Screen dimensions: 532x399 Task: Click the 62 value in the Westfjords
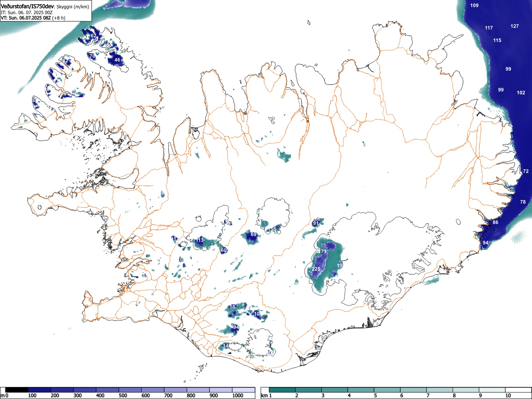click(x=94, y=36)
